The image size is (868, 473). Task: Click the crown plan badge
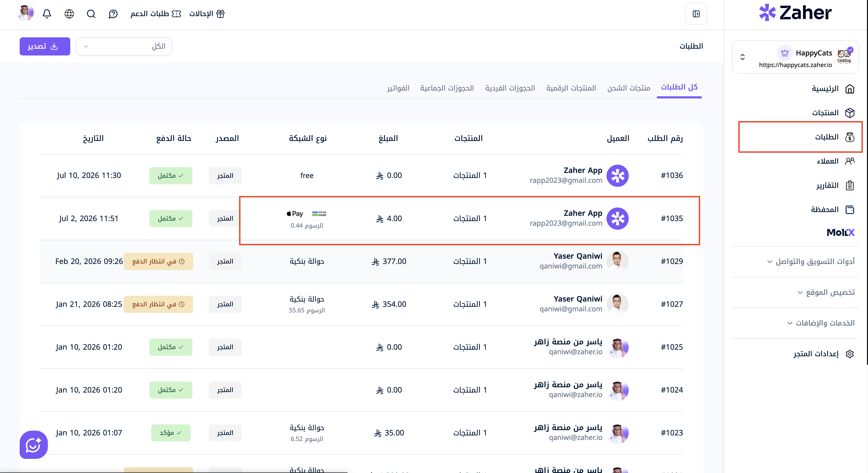(x=785, y=53)
